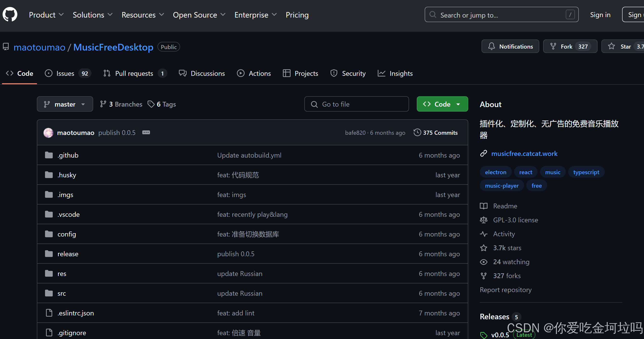Viewport: 644px width, 339px height.
Task: Open the Insights tab
Action: 395,73
